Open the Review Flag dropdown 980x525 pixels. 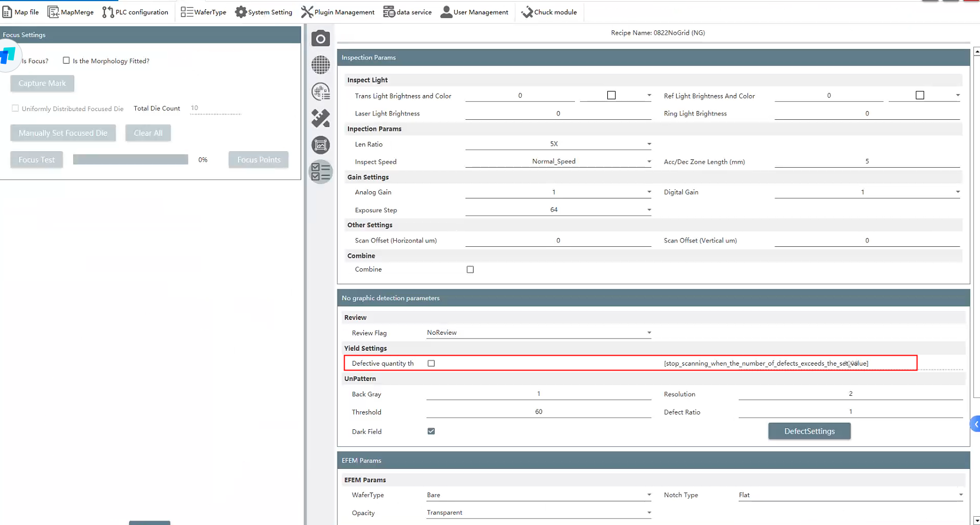(649, 333)
